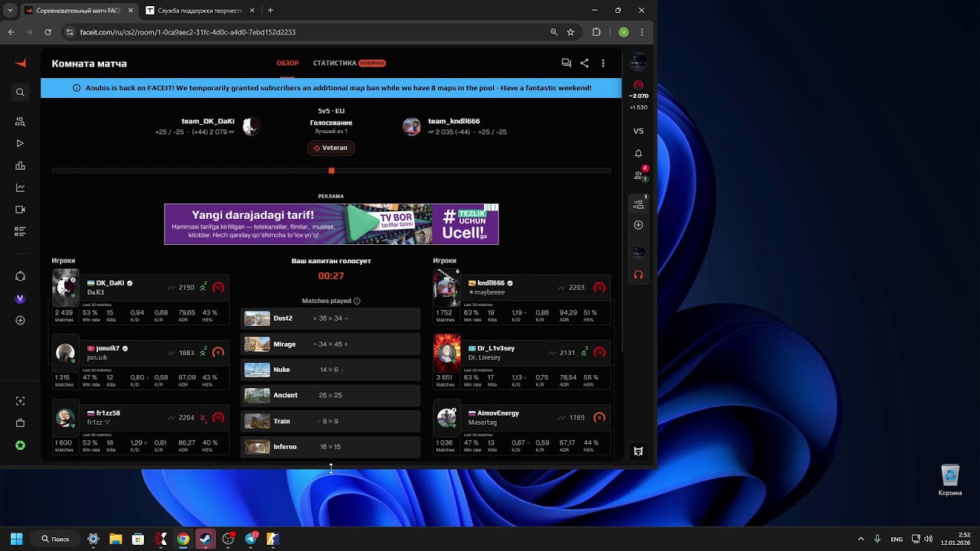Open the club circle icon in sidebar
The image size is (980, 551).
click(x=21, y=276)
